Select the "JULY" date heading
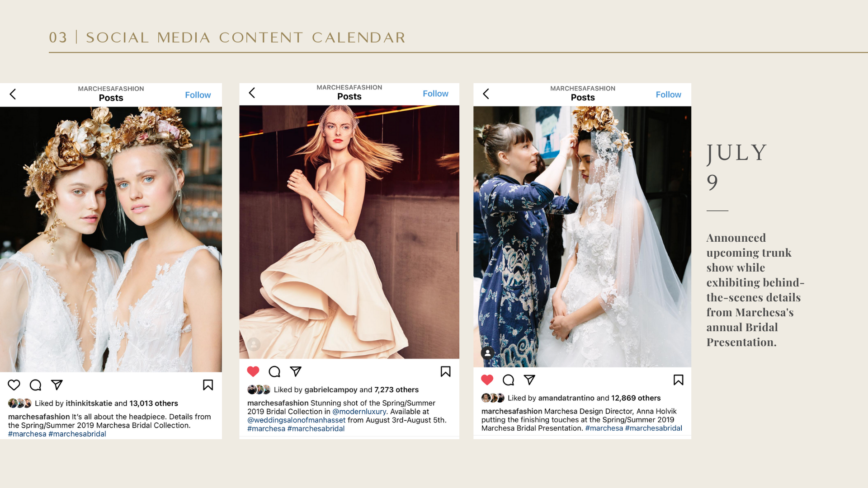 [x=737, y=153]
